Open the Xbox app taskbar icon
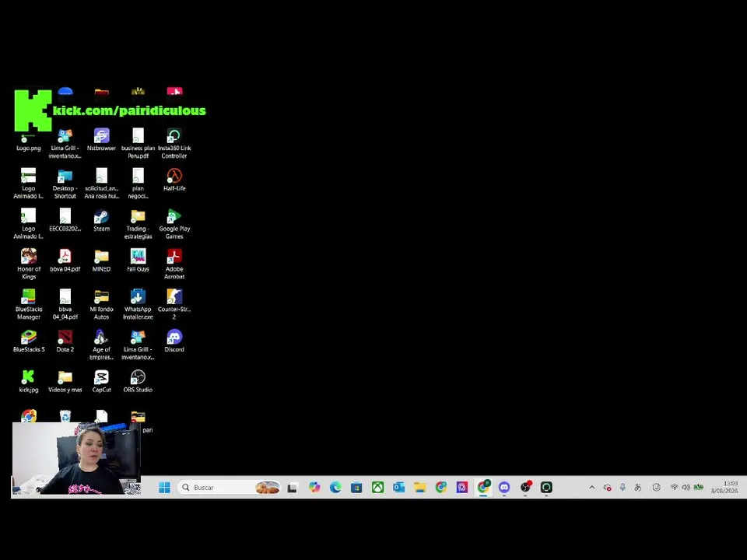Image resolution: width=747 pixels, height=560 pixels. click(378, 487)
